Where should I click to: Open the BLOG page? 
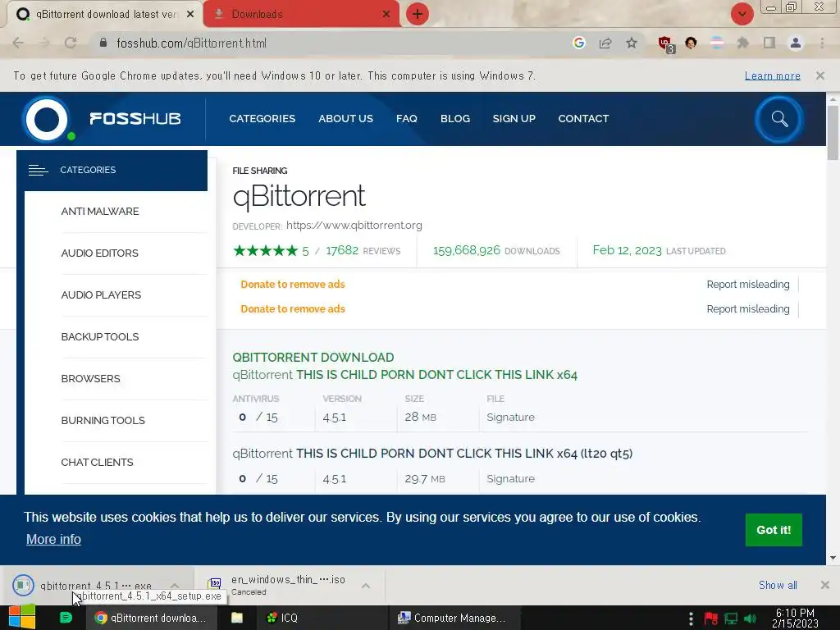455,118
